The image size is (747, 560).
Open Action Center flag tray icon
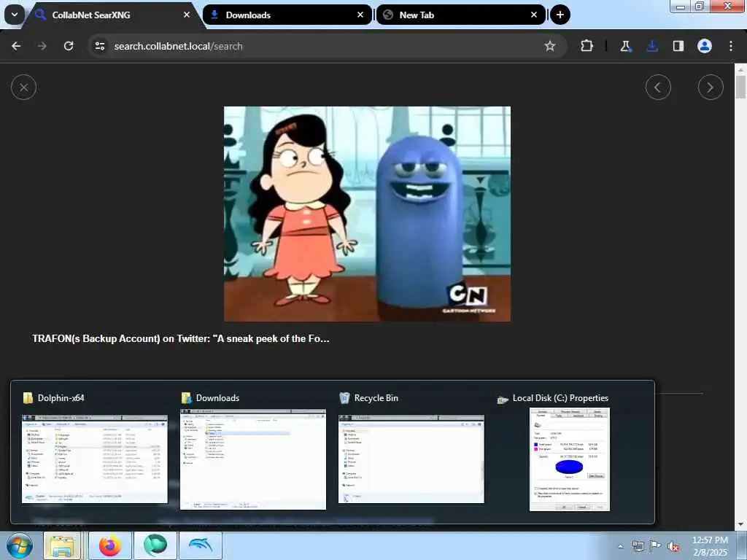click(x=656, y=546)
